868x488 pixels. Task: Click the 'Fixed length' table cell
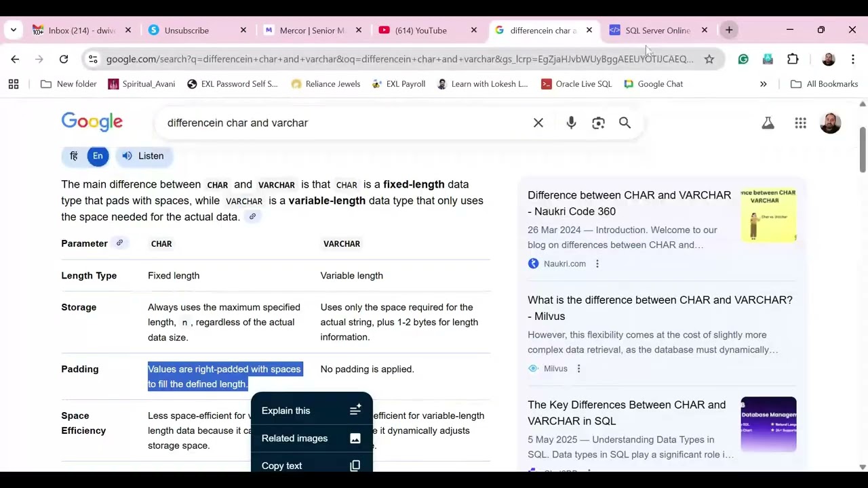[x=174, y=276]
